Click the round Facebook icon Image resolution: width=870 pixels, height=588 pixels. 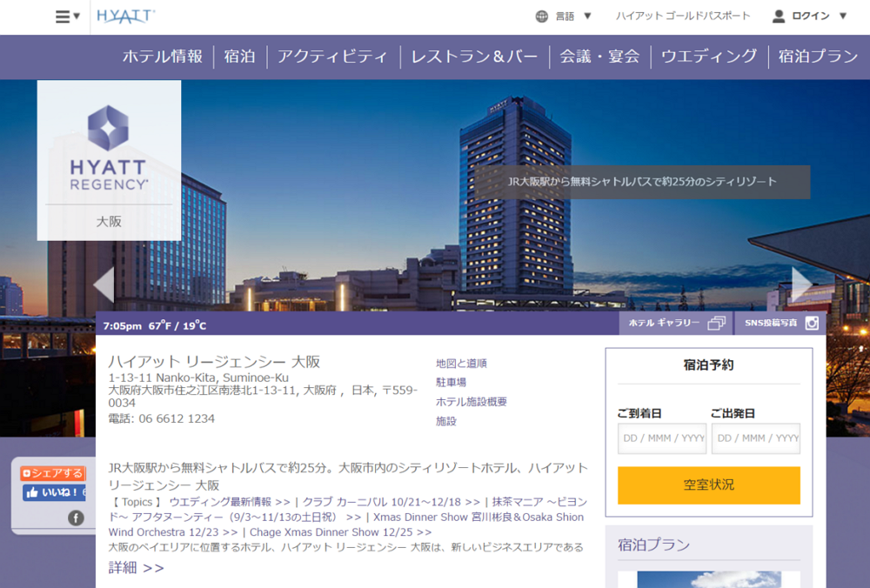76,518
